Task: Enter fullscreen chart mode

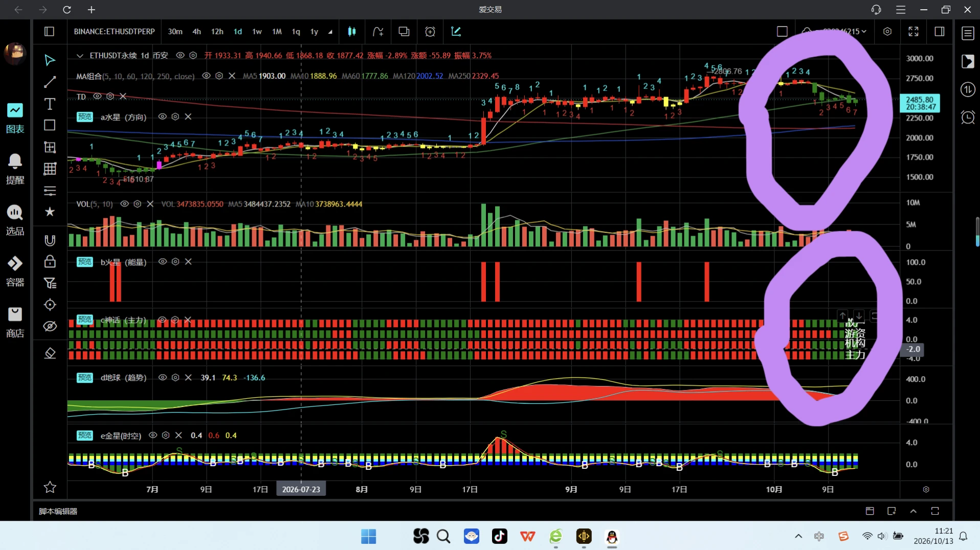Action: pyautogui.click(x=914, y=32)
